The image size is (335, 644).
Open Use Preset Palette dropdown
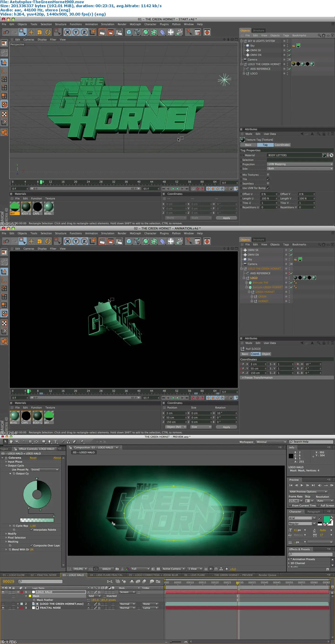coord(45,470)
